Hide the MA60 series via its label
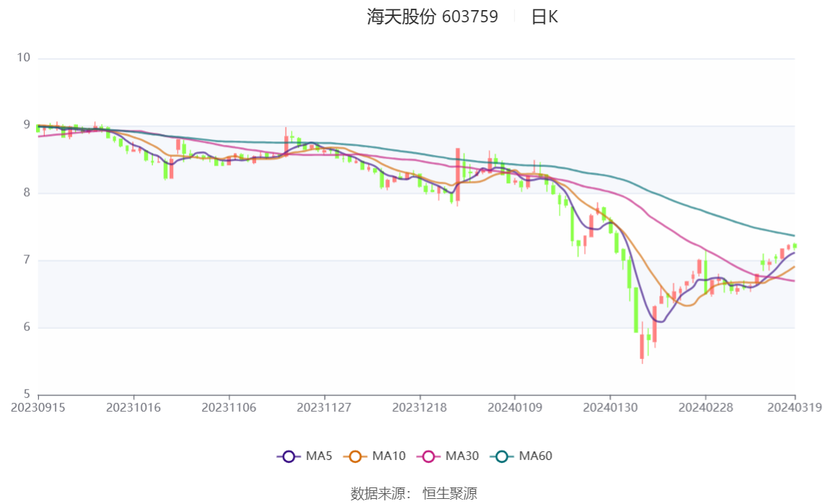The image size is (828, 504). tap(535, 456)
